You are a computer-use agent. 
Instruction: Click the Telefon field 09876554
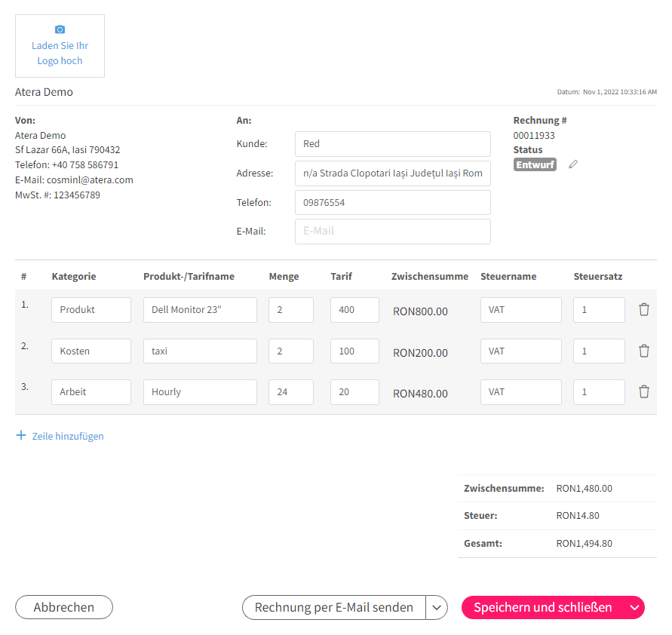tap(393, 202)
